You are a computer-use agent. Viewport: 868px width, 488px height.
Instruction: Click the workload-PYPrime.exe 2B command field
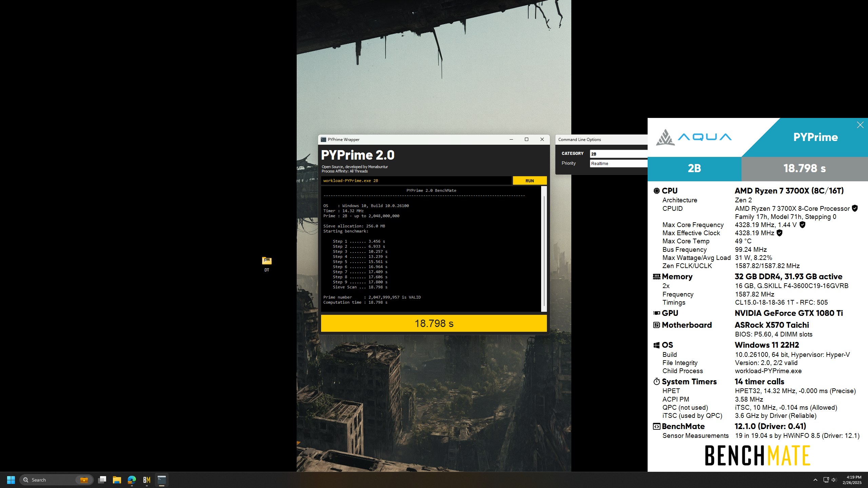tap(416, 181)
